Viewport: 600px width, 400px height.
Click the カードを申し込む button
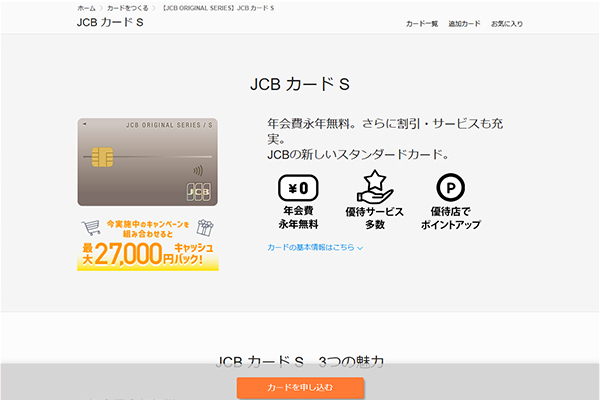tap(300, 388)
